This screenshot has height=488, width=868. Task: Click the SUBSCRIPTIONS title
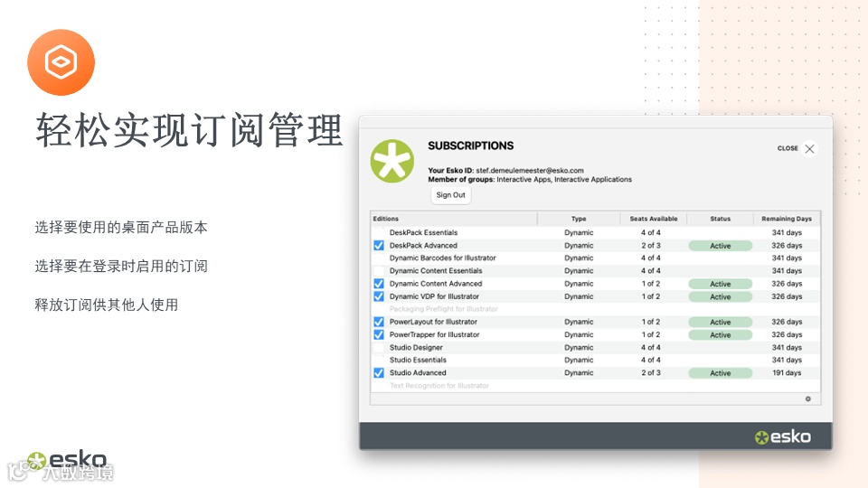470,145
